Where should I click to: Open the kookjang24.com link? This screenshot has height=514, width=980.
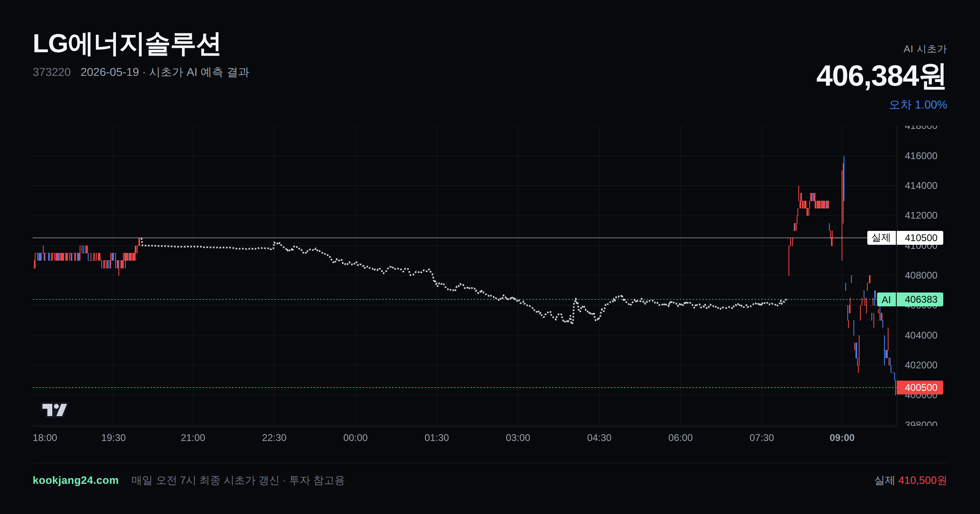point(76,480)
